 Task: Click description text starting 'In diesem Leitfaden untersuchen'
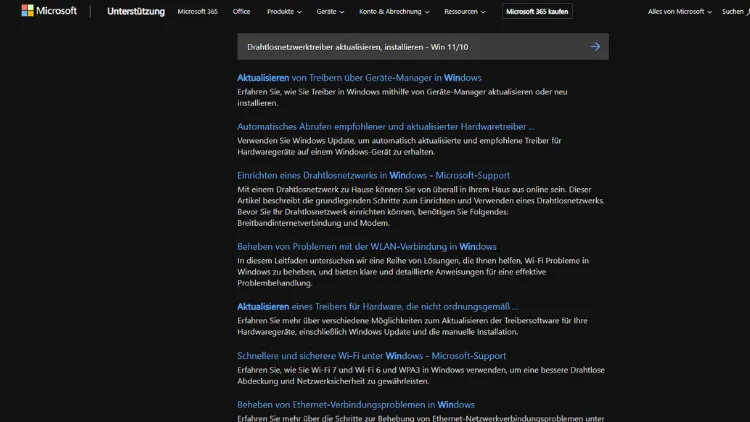413,271
